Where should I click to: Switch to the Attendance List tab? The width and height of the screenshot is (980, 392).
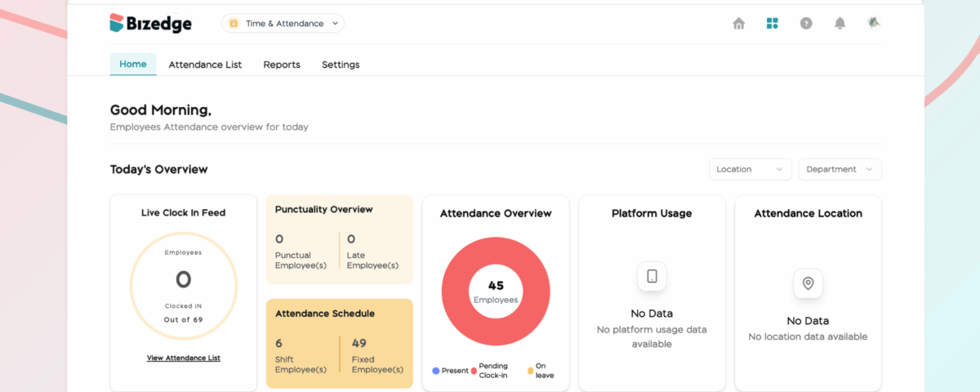click(x=205, y=65)
